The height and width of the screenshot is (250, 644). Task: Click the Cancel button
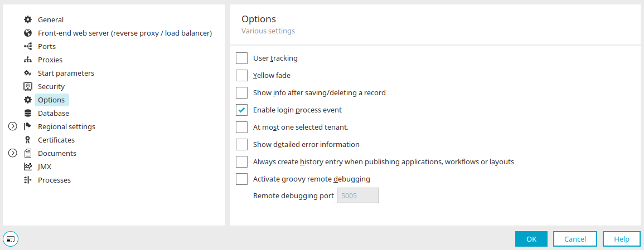click(575, 239)
